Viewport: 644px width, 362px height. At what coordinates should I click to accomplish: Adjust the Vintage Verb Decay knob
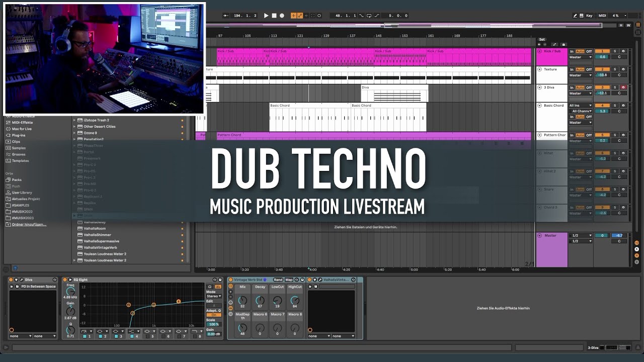[260, 301]
